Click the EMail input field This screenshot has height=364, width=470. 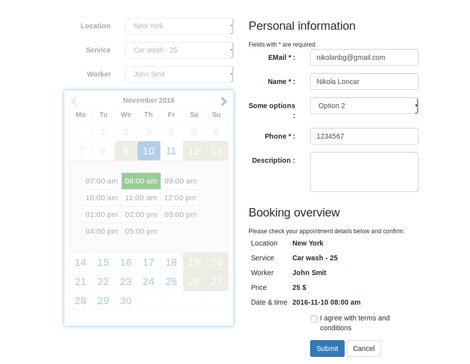(364, 57)
